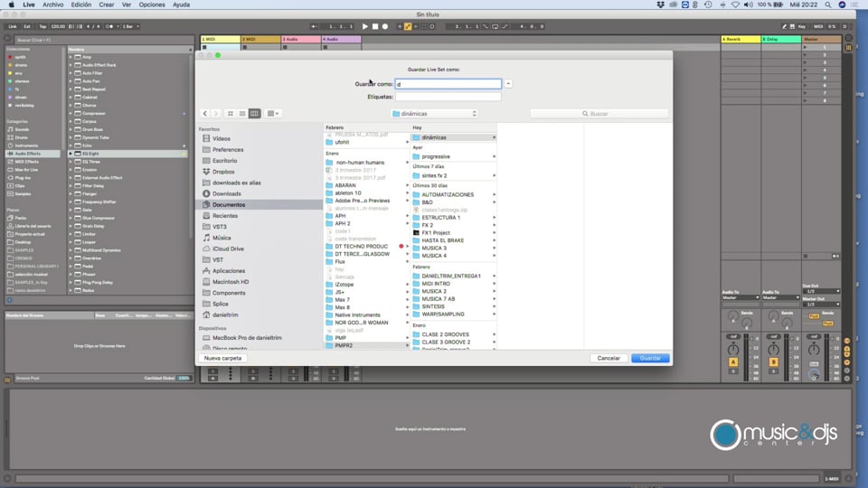
Task: Toggle the MIDI map mode button
Action: (x=818, y=26)
